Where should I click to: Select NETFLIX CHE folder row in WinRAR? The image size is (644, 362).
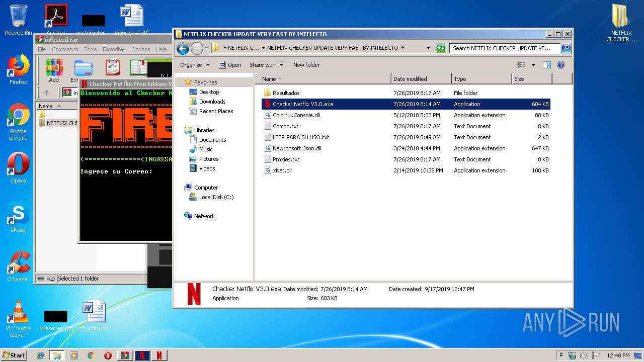(58, 123)
